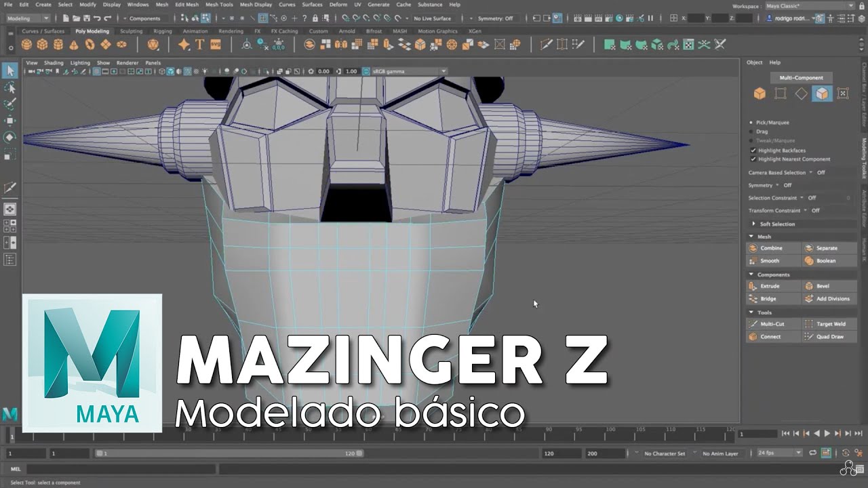The width and height of the screenshot is (868, 488).
Task: Click the Combine button
Action: (773, 248)
